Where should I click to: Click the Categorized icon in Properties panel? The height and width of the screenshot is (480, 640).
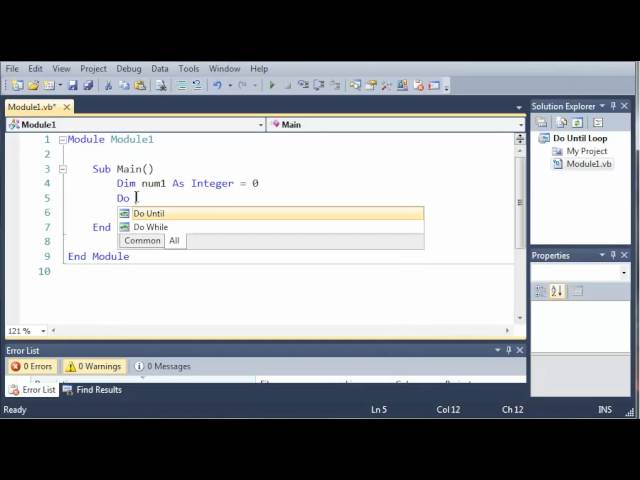[x=541, y=291]
